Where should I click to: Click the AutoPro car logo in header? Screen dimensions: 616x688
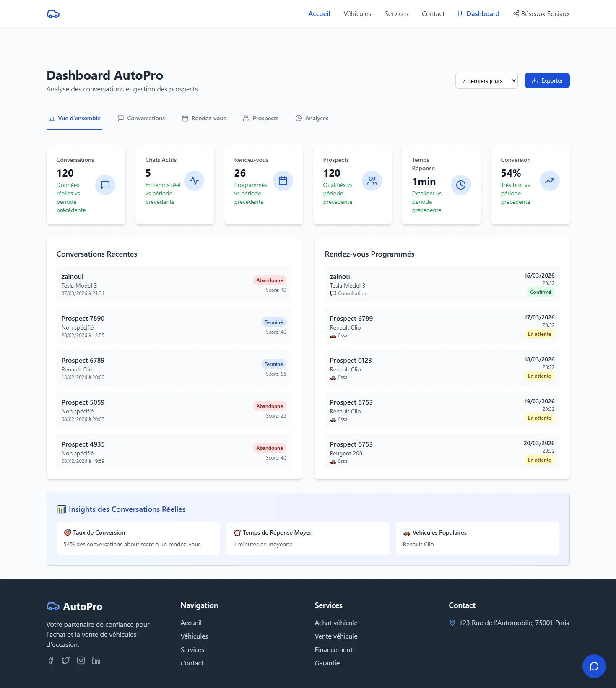53,14
